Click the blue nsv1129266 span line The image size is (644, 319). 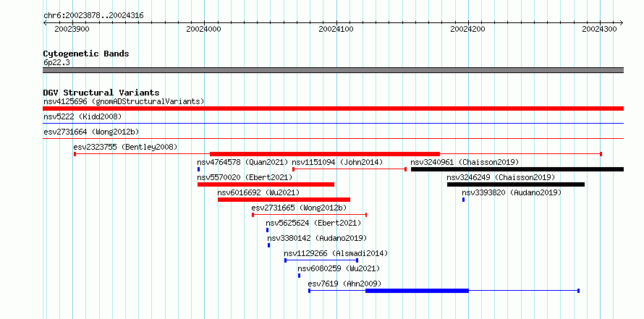coord(321,260)
